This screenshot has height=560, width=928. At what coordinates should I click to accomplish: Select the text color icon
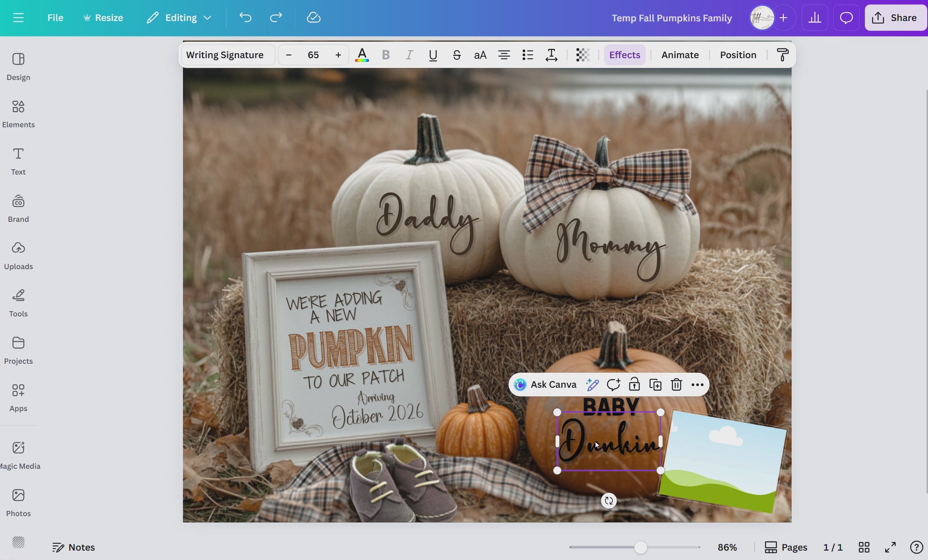click(x=362, y=55)
